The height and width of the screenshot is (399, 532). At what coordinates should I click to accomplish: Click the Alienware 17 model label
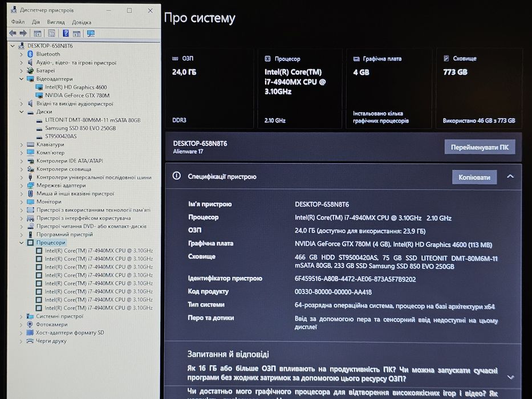[x=188, y=151]
